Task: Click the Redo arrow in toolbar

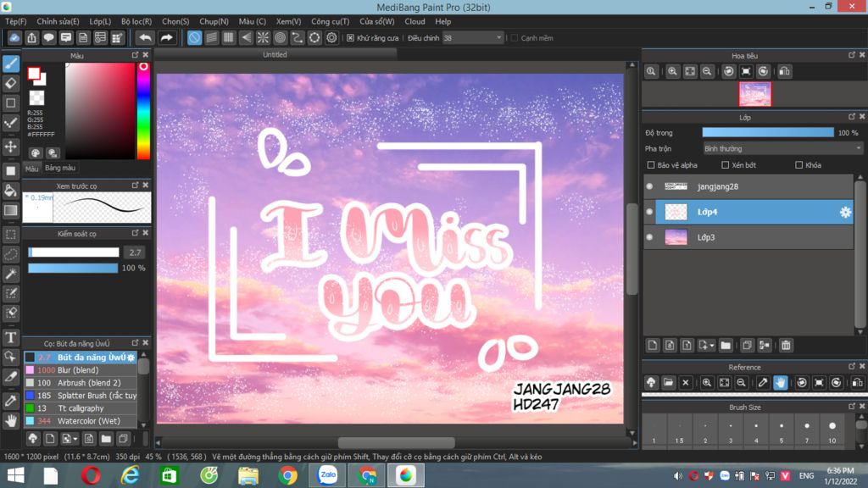Action: pyautogui.click(x=166, y=37)
